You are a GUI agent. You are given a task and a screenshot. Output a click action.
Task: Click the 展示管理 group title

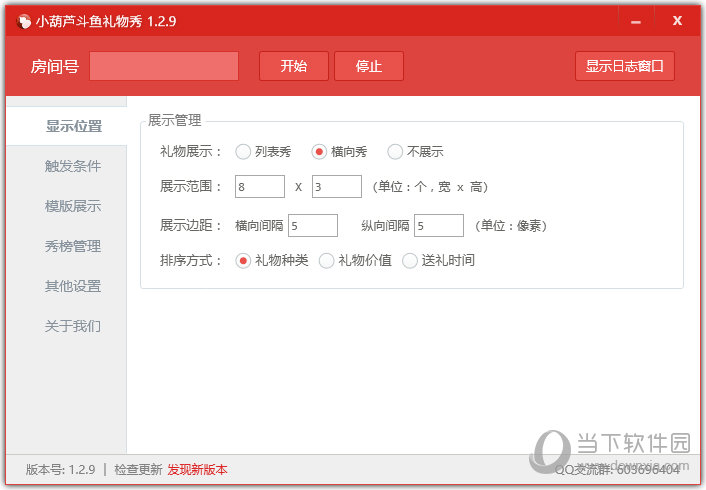[175, 120]
